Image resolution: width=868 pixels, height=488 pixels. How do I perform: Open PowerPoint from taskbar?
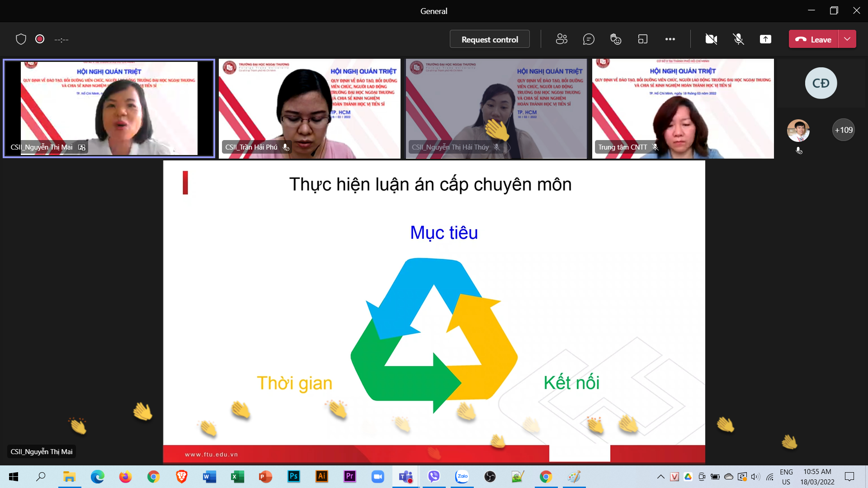(265, 477)
